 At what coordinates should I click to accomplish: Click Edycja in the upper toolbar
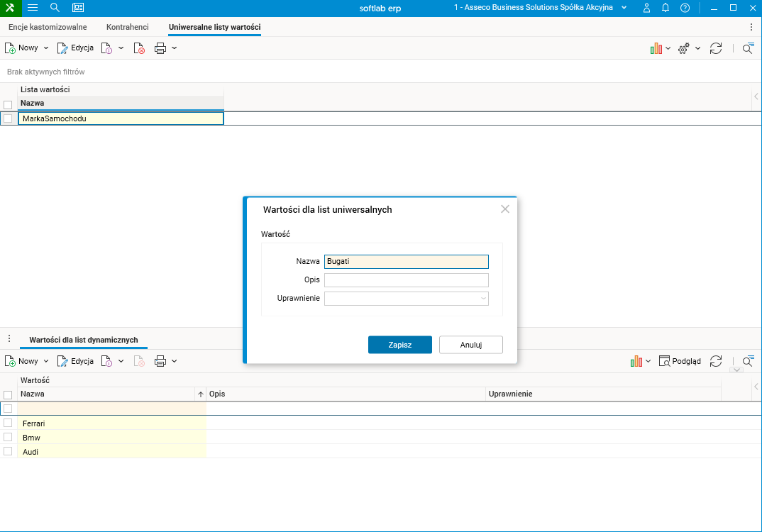tap(75, 48)
